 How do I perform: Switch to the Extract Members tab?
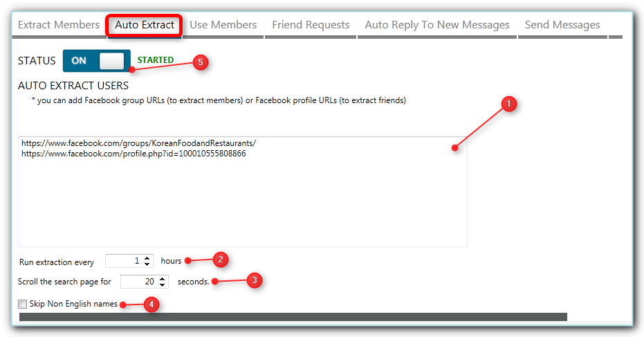[59, 25]
